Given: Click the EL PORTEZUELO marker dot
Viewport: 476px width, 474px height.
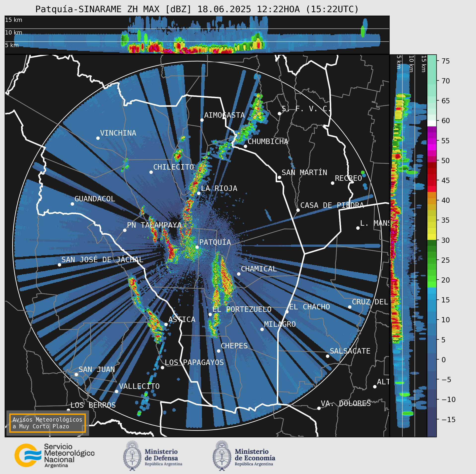Looking at the screenshot, I should pos(210,314).
